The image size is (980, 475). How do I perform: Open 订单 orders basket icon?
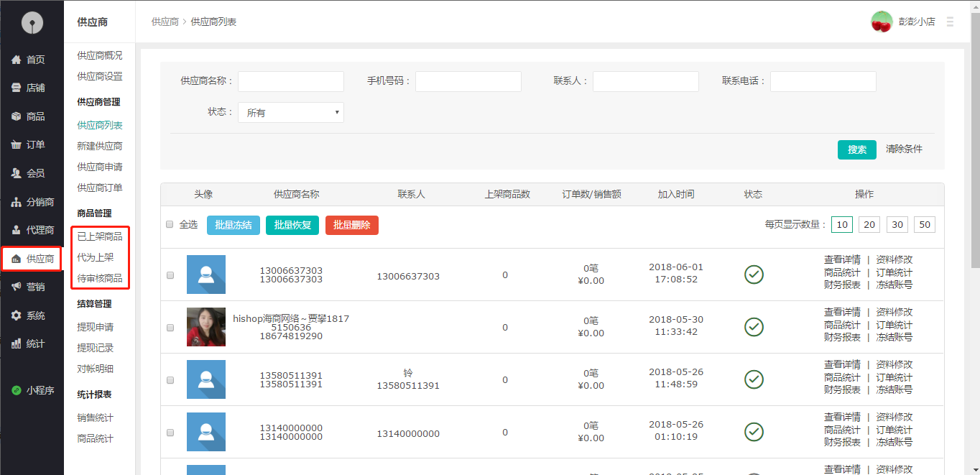tap(16, 145)
